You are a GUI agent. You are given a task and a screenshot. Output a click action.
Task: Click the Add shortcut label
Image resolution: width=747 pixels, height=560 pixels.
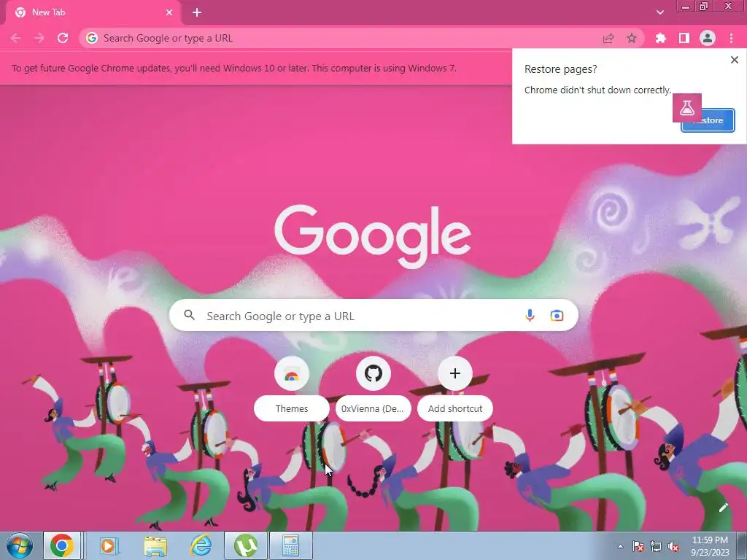tap(455, 408)
